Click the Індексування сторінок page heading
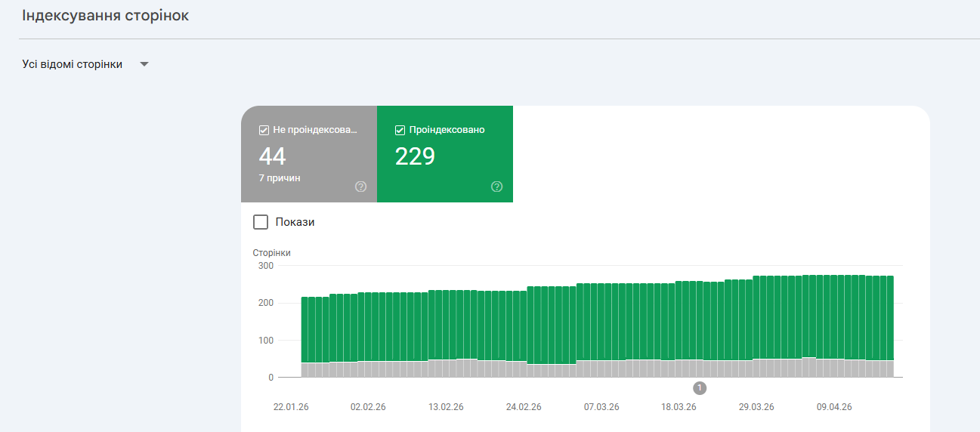980x432 pixels. pyautogui.click(x=105, y=16)
